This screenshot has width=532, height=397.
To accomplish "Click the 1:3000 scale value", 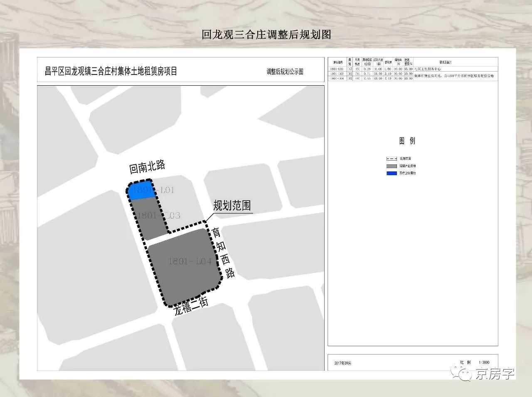I will pos(484,362).
